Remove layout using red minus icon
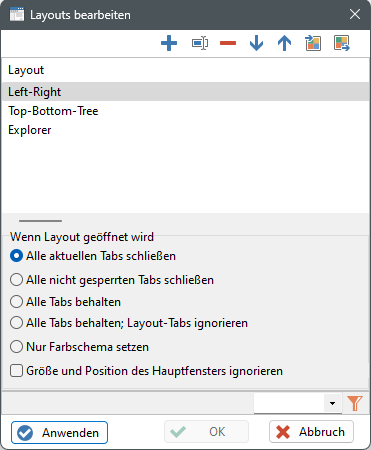The image size is (371, 450). tap(228, 43)
